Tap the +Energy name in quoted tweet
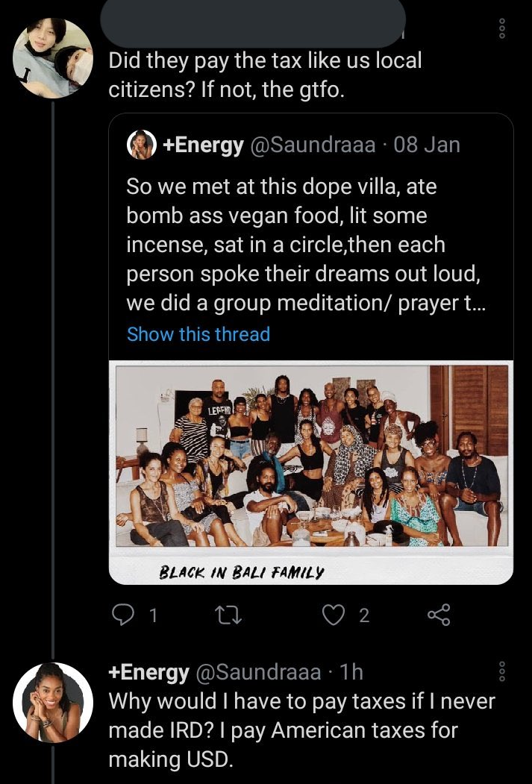Viewport: 532px width, 784px height. coord(204,145)
